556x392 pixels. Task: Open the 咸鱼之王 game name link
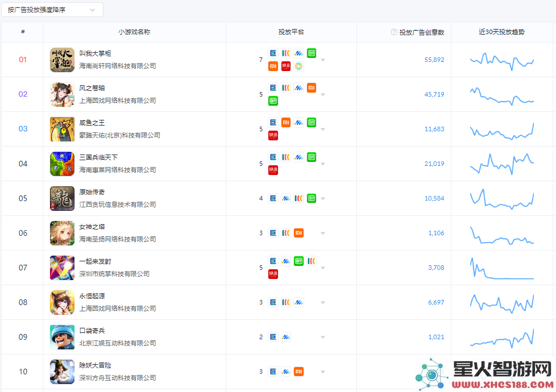[92, 123]
